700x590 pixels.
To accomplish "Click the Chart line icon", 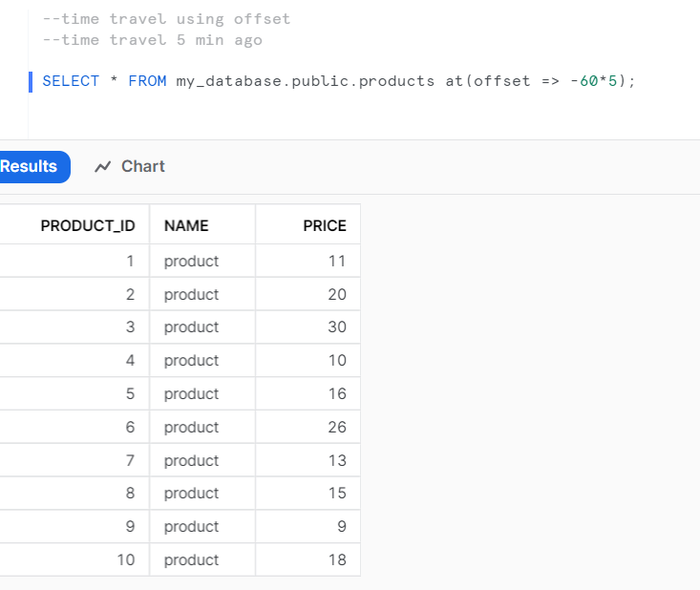I will 103,167.
